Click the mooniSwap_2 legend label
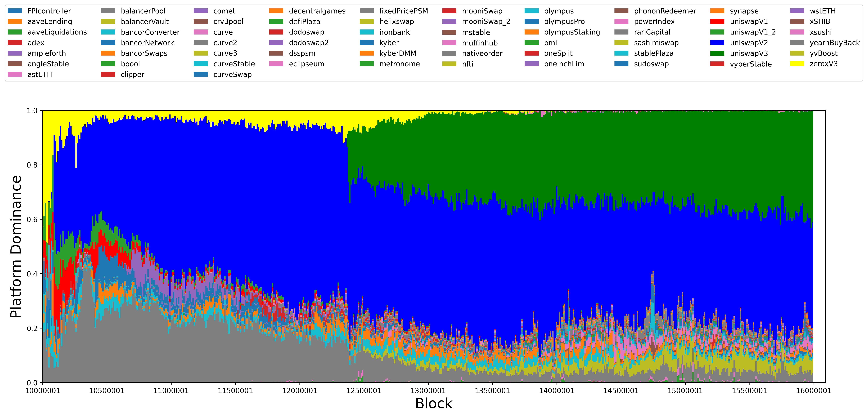The height and width of the screenshot is (416, 868). point(486,22)
